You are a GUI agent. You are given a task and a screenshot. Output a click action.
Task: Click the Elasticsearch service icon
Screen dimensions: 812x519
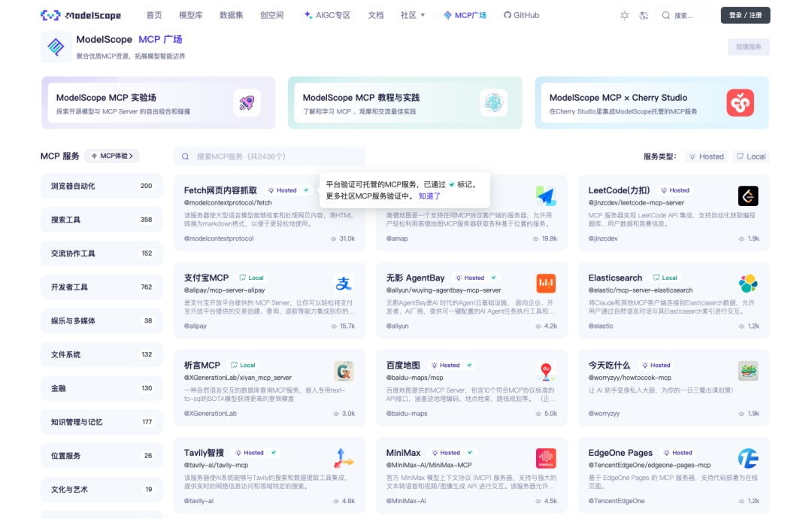click(x=748, y=284)
